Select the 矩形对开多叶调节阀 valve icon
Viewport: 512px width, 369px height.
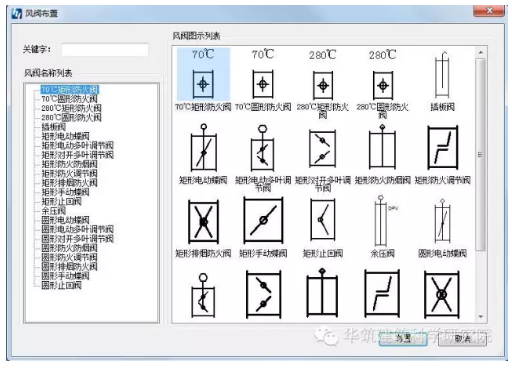point(322,148)
